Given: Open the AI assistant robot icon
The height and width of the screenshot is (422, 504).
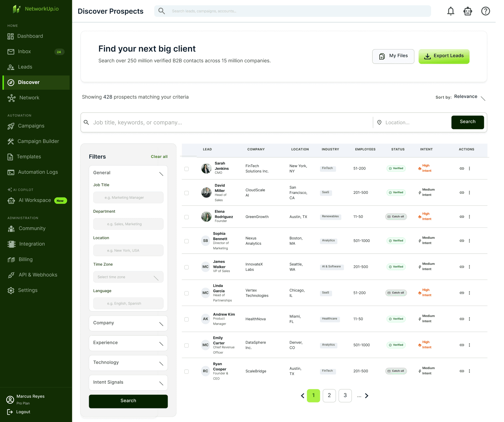Looking at the screenshot, I should (468, 11).
